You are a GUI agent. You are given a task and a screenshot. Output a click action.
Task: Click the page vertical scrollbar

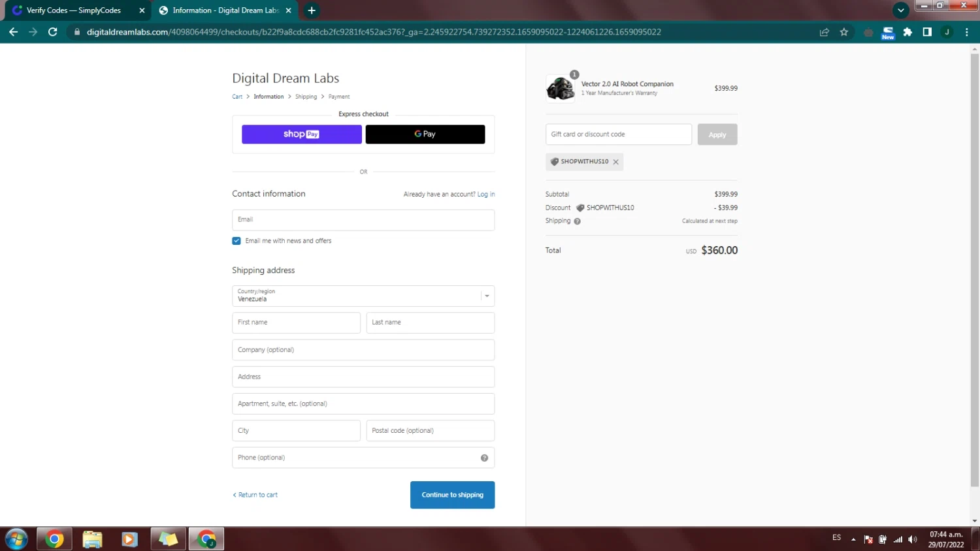pos(975,270)
